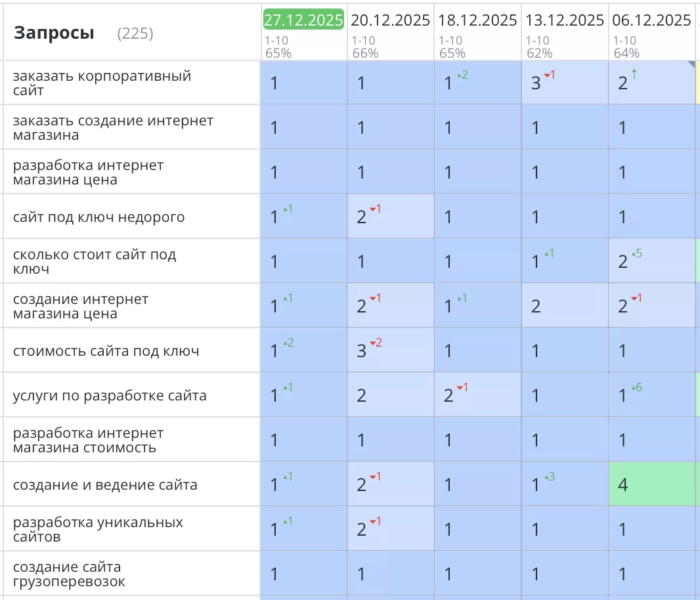Select the query создание сайта грузоперевозок

coord(68,574)
